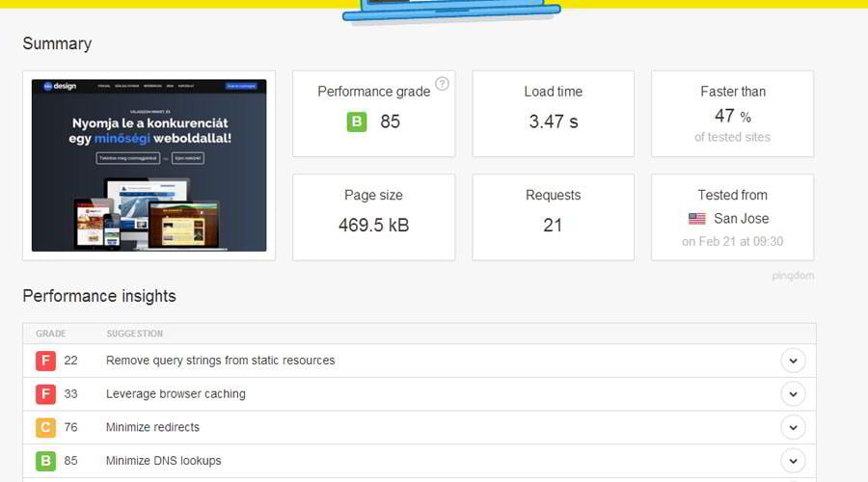The image size is (868, 482).
Task: Click the green B badge for Minimize DNS lookups
Action: (45, 461)
